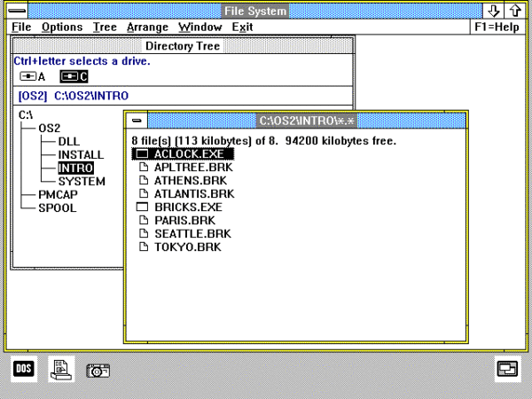Open the DOS icon on the desktop

(x=24, y=369)
